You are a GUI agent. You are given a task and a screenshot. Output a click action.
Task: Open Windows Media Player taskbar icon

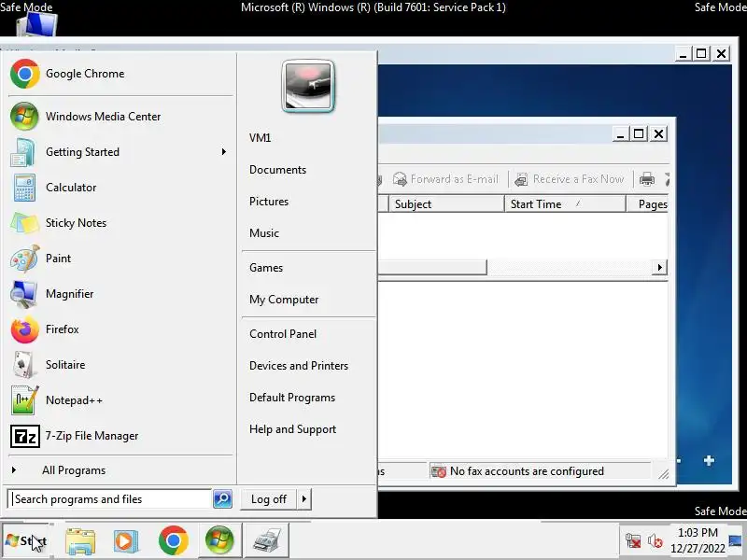click(126, 540)
